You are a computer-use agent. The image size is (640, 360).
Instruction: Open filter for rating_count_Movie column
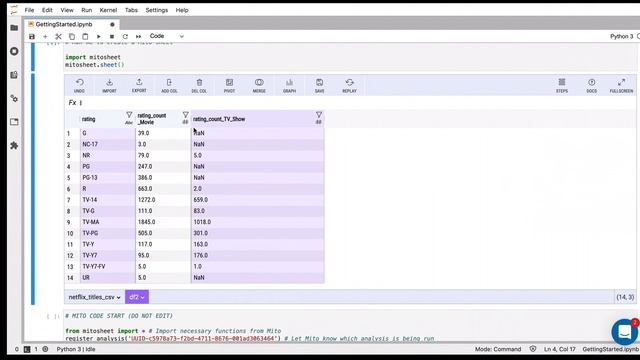(185, 116)
